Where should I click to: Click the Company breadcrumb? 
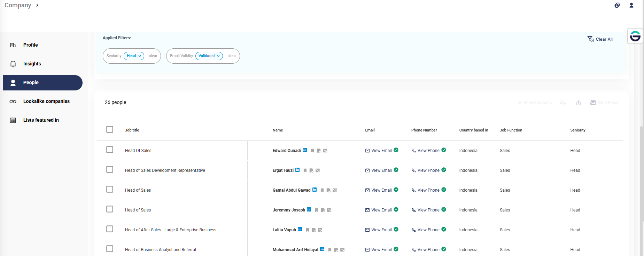(x=18, y=5)
